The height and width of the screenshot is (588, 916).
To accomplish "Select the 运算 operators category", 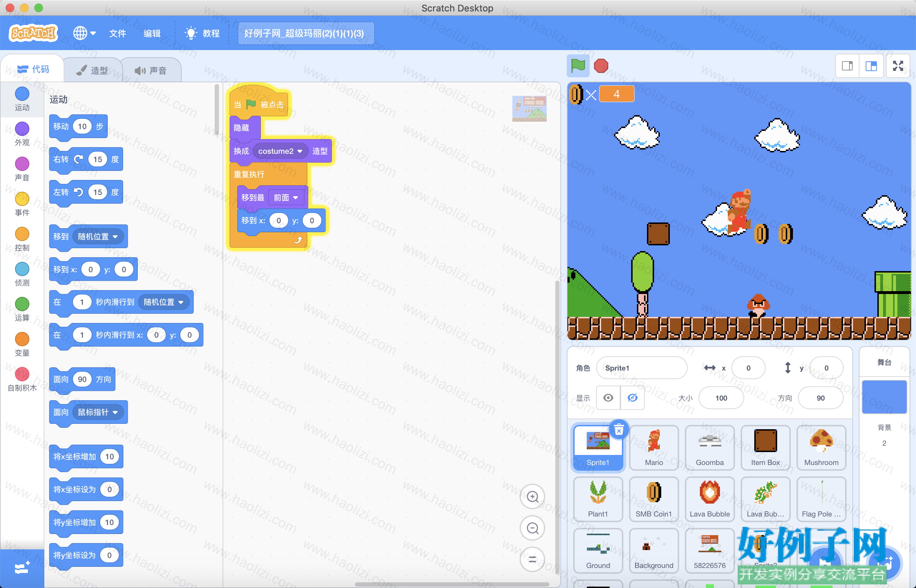I will point(22,310).
